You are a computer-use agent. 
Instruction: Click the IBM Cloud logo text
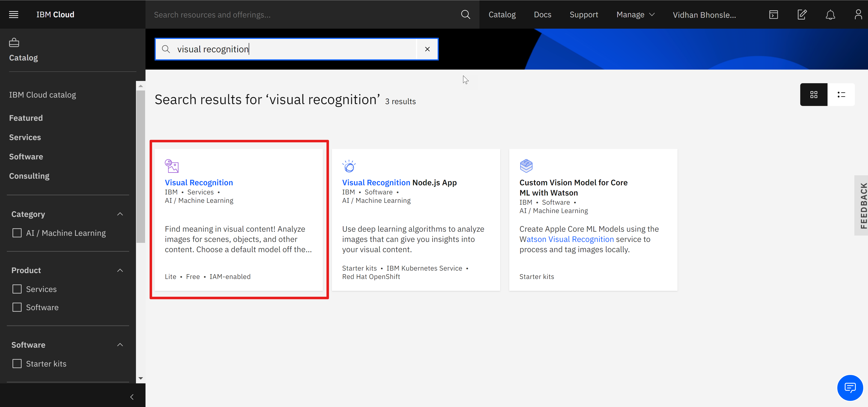tap(55, 15)
